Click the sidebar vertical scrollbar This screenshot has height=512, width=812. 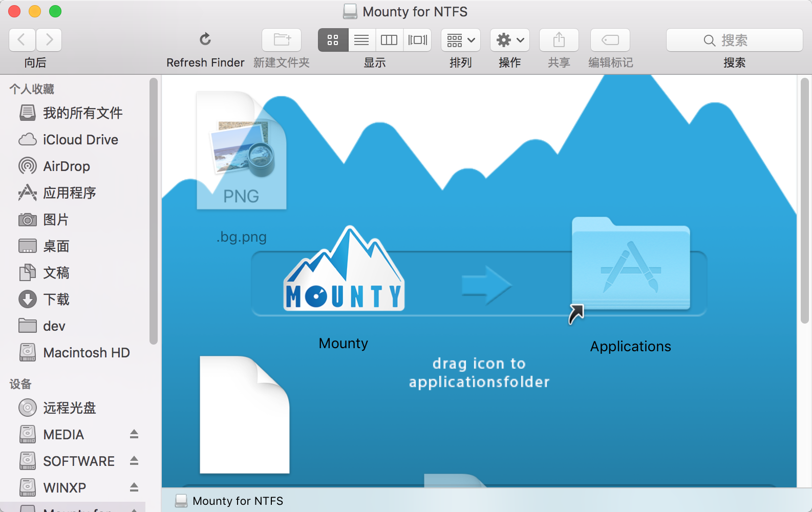pos(153,211)
